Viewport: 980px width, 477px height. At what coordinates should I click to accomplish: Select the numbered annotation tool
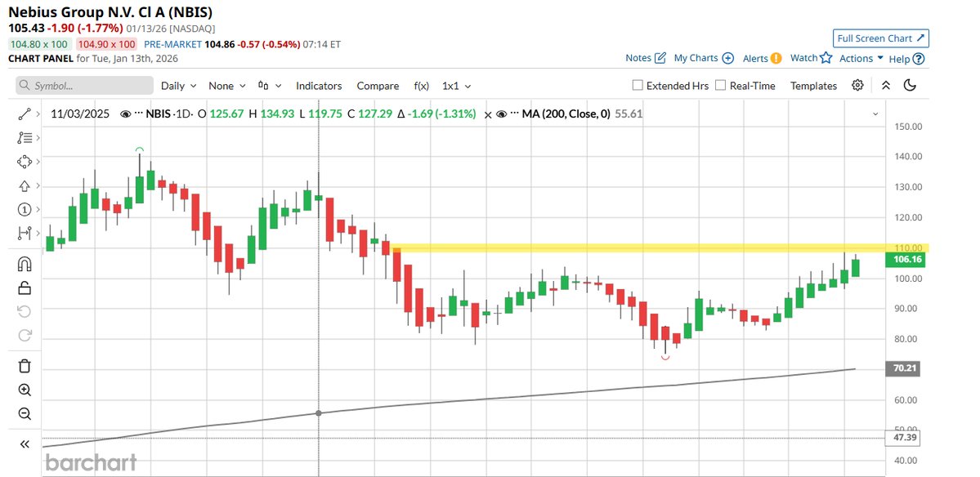pos(25,209)
